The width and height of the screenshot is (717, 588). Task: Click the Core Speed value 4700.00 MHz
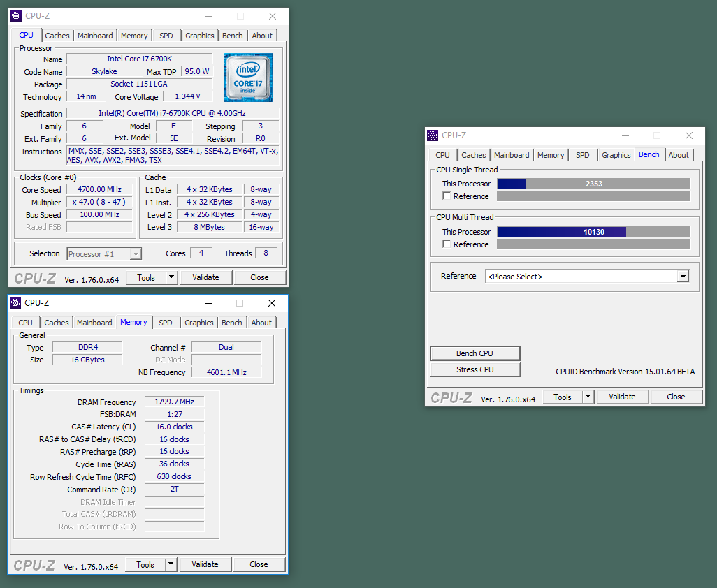[100, 190]
